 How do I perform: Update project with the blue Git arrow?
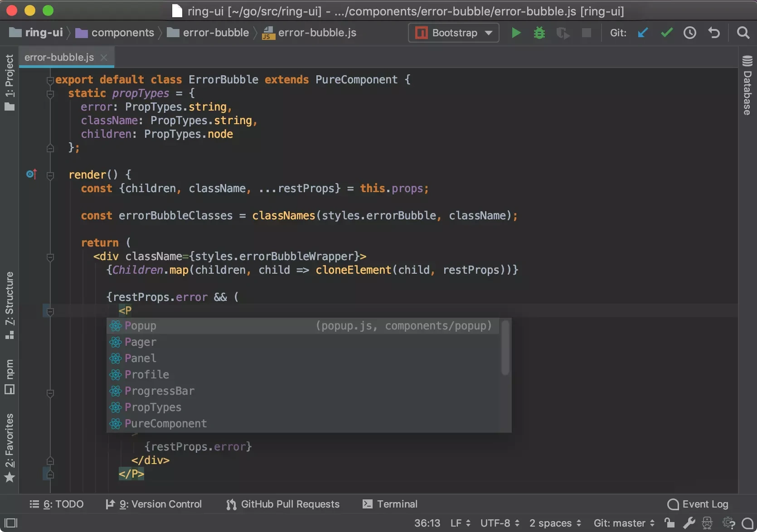click(x=643, y=33)
